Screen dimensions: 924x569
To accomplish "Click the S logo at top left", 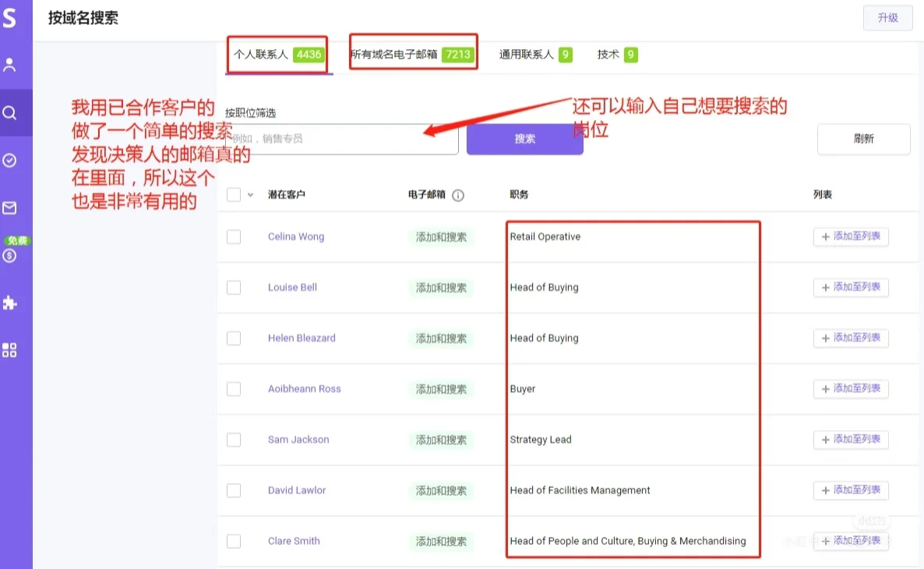I will (x=12, y=17).
